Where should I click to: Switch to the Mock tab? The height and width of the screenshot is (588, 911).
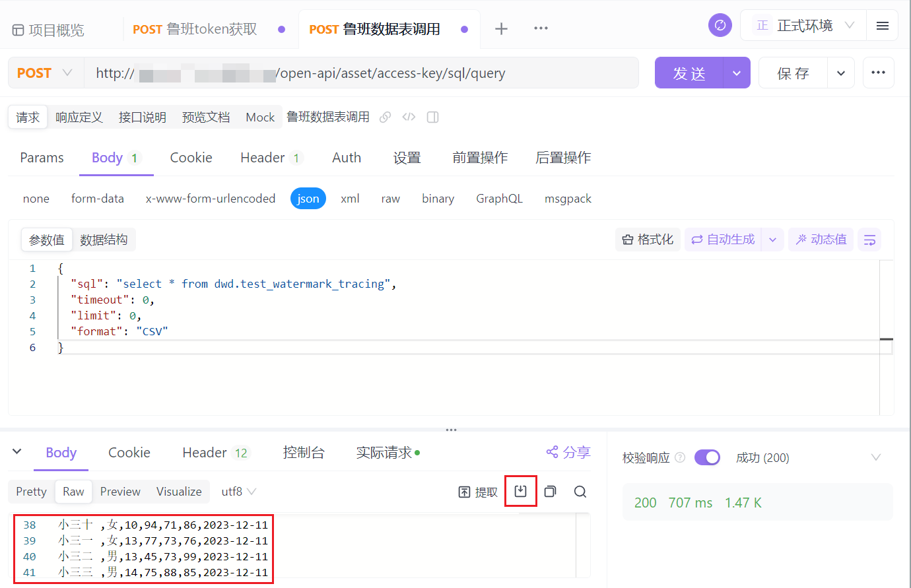click(x=260, y=117)
